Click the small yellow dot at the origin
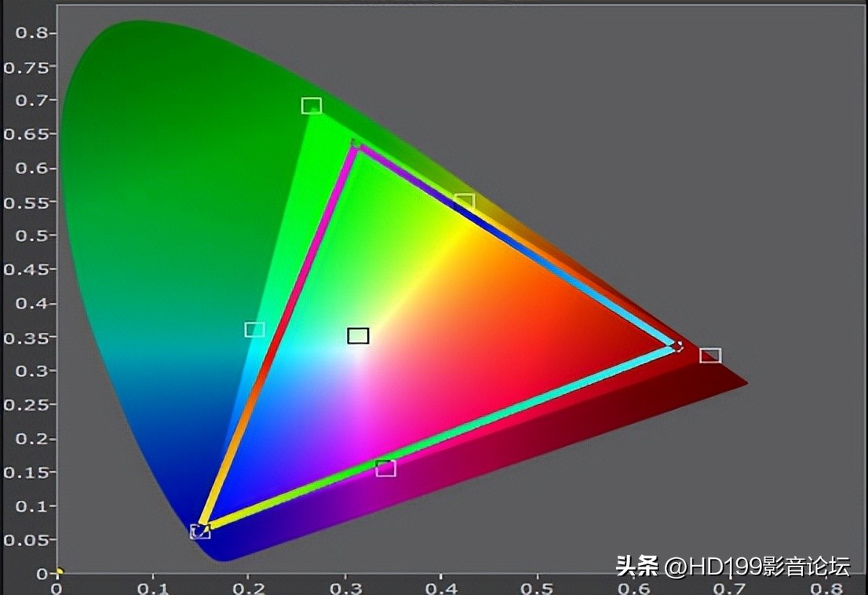868x595 pixels. (59, 571)
